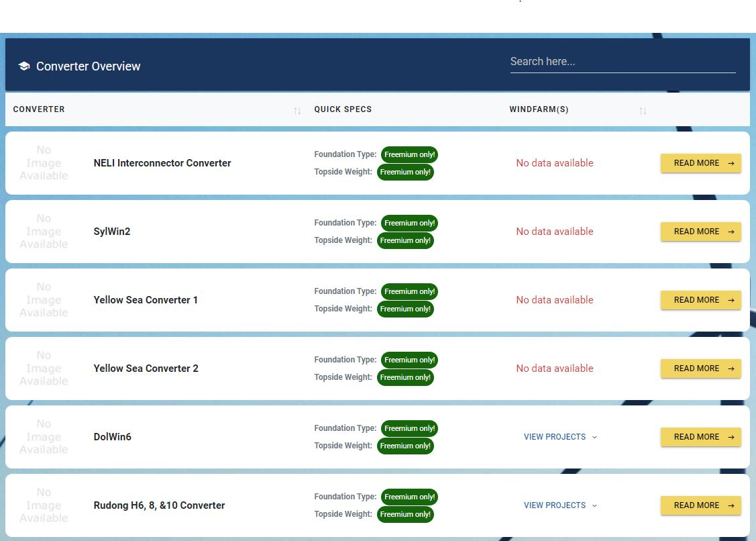Click the sort icon on the CONVERTER column
This screenshot has width=756, height=541.
[x=297, y=111]
